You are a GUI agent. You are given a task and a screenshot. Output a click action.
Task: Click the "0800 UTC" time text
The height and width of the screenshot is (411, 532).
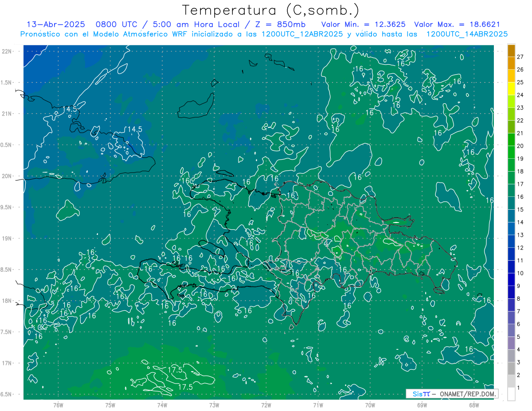click(117, 24)
